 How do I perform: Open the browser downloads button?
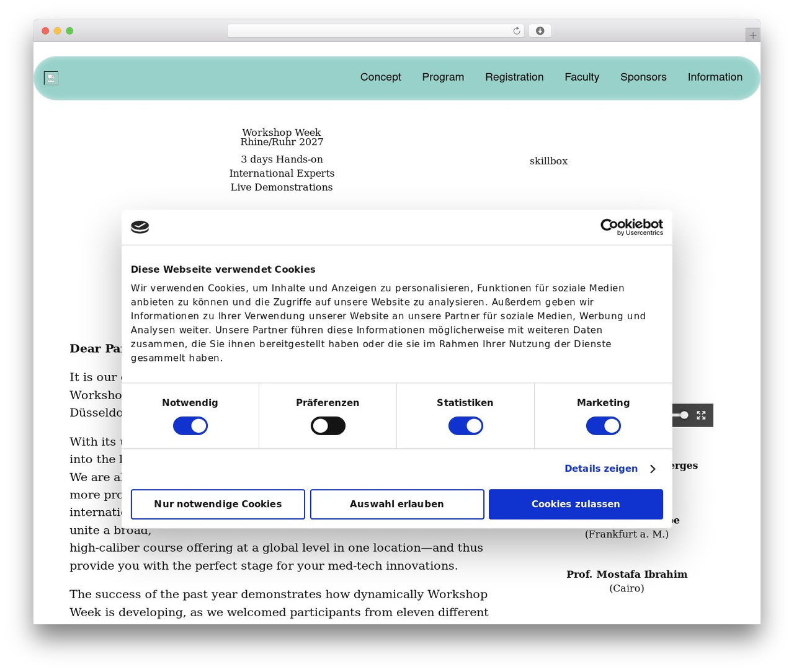tap(540, 31)
